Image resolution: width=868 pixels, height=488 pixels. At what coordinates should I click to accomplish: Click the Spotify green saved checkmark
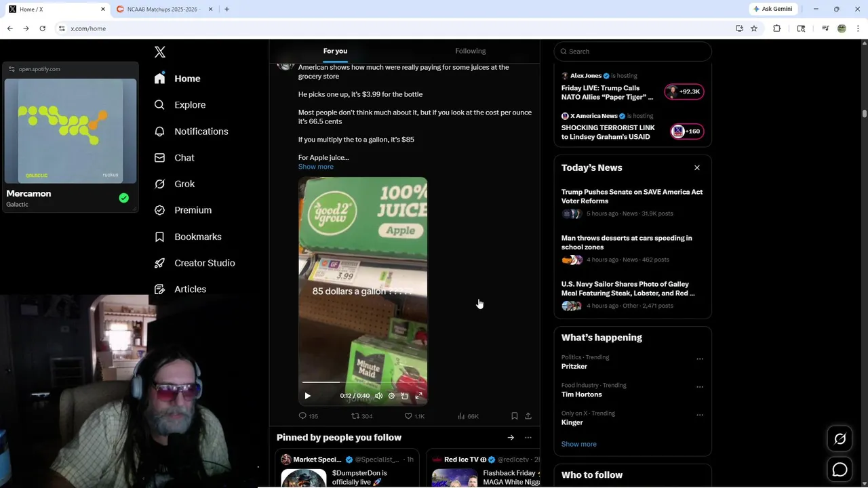click(x=124, y=198)
